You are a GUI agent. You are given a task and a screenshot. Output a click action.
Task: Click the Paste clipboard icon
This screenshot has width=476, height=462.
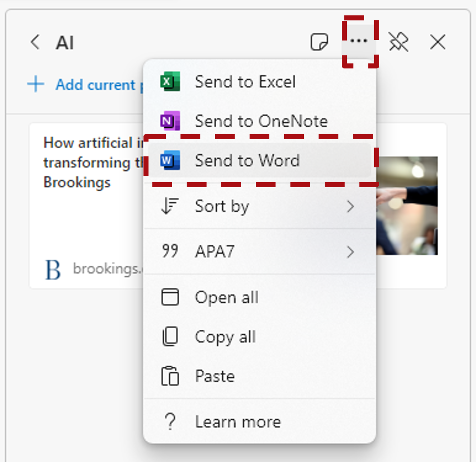[170, 376]
